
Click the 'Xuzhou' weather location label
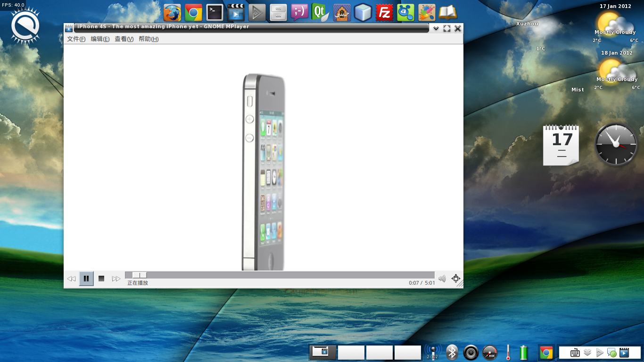pyautogui.click(x=527, y=24)
